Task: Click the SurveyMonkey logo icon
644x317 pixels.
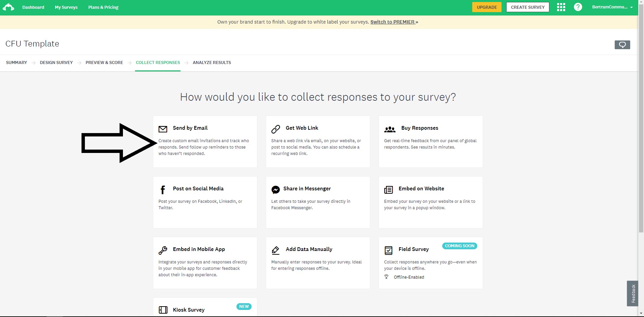Action: click(8, 7)
